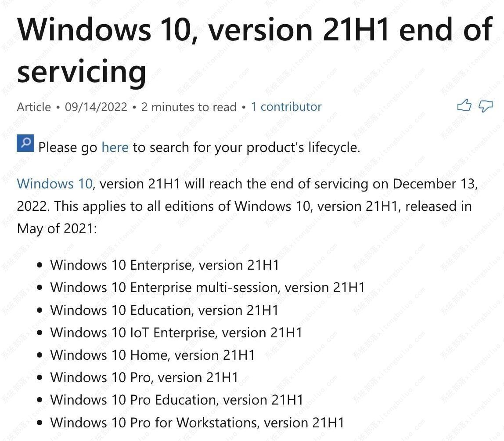Screen dimensions: 504x441
Task: Click the "2 minutes to read" text
Action: [189, 107]
